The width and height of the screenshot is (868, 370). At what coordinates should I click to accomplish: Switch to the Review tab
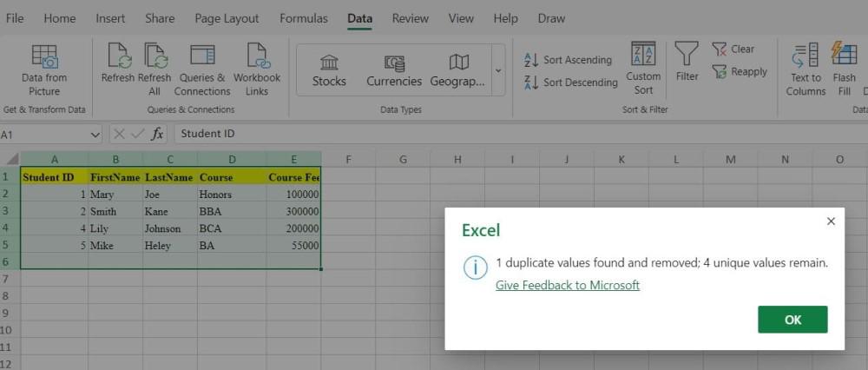click(x=411, y=18)
